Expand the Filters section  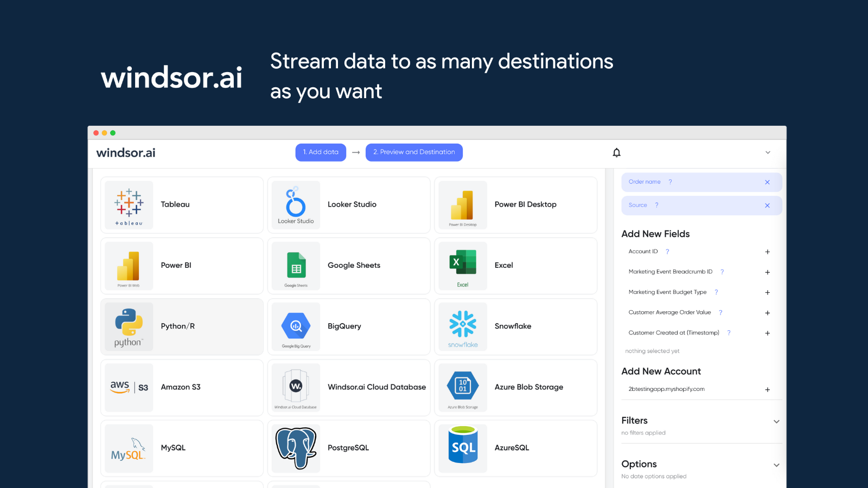[x=777, y=421]
